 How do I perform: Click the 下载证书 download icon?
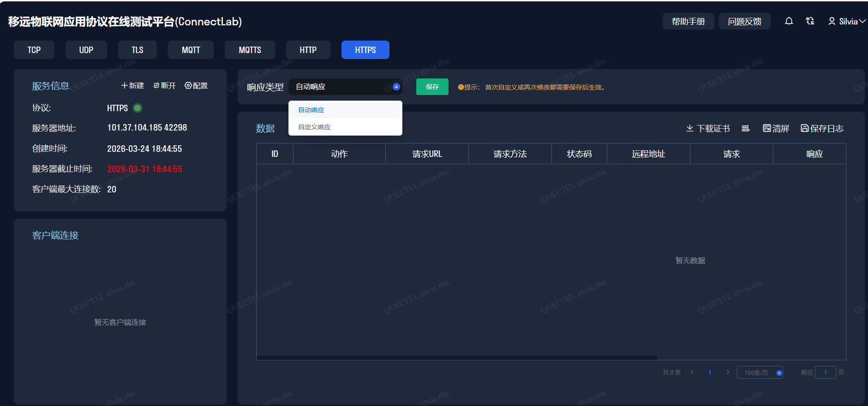tap(690, 128)
